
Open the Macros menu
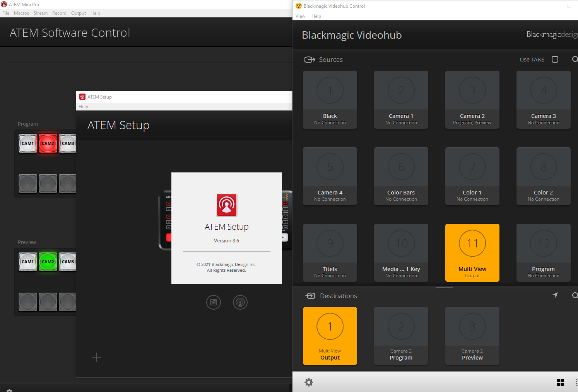click(x=22, y=13)
